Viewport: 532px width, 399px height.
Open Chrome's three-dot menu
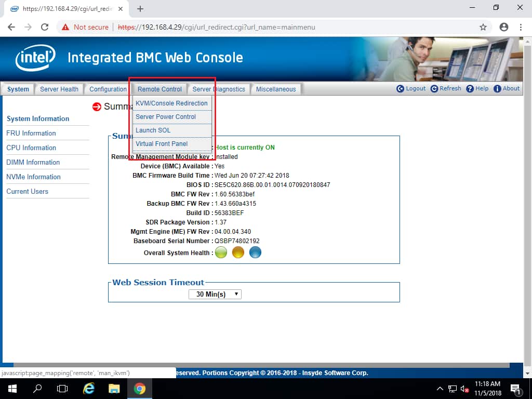tap(521, 27)
